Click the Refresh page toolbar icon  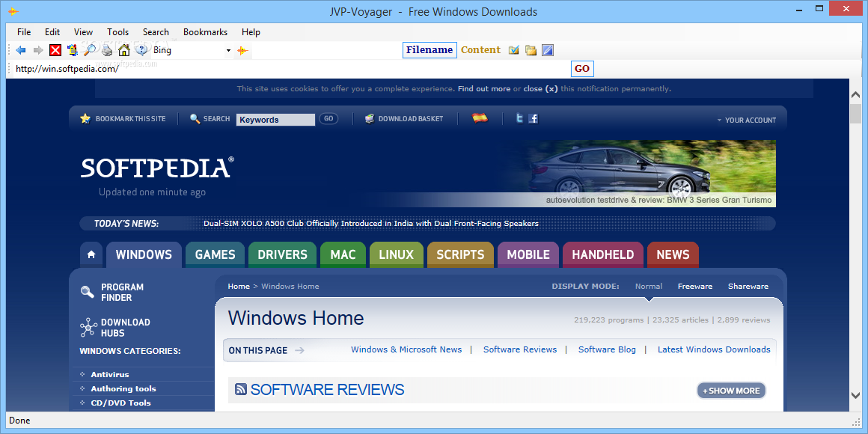73,50
